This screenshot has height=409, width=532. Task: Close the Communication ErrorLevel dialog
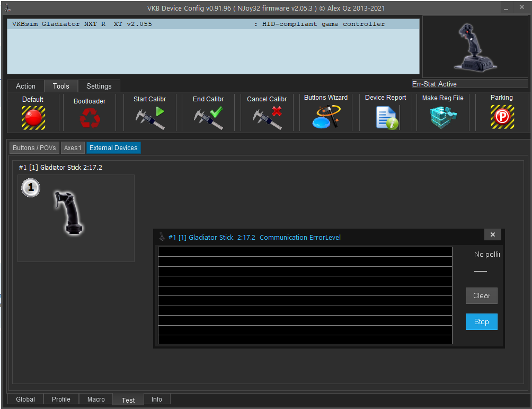(x=493, y=234)
